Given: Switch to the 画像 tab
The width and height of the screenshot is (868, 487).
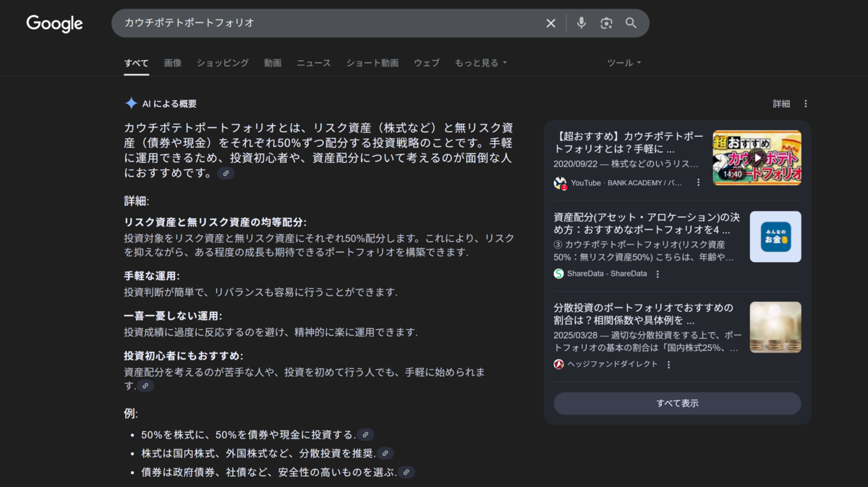Looking at the screenshot, I should [x=173, y=63].
